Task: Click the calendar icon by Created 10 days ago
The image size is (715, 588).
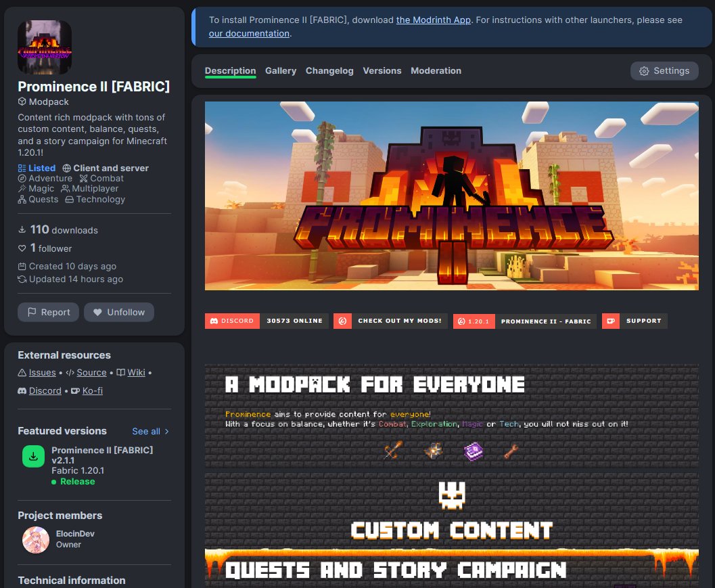Action: 22,266
